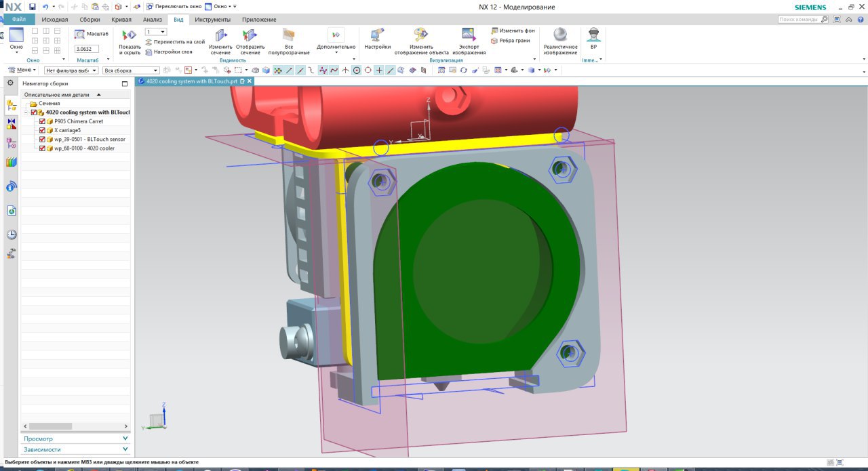868x471 pixels.
Task: Switch to the Приложение ribbon tab
Action: [259, 20]
